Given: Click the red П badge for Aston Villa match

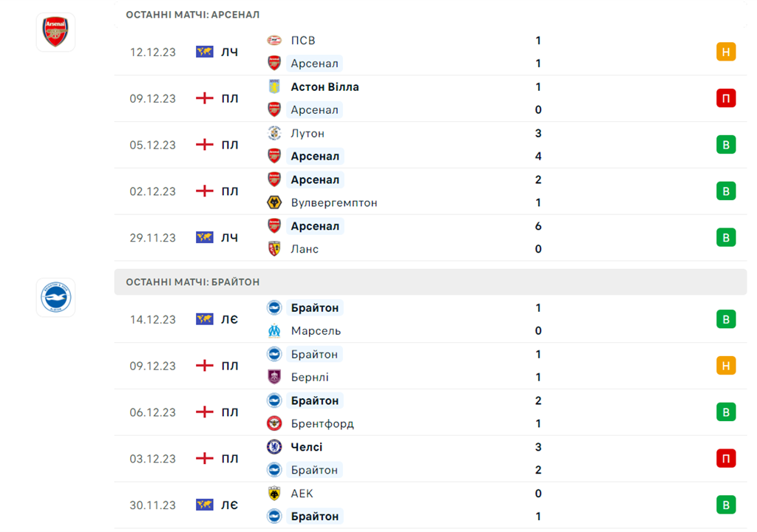Looking at the screenshot, I should click(x=725, y=98).
